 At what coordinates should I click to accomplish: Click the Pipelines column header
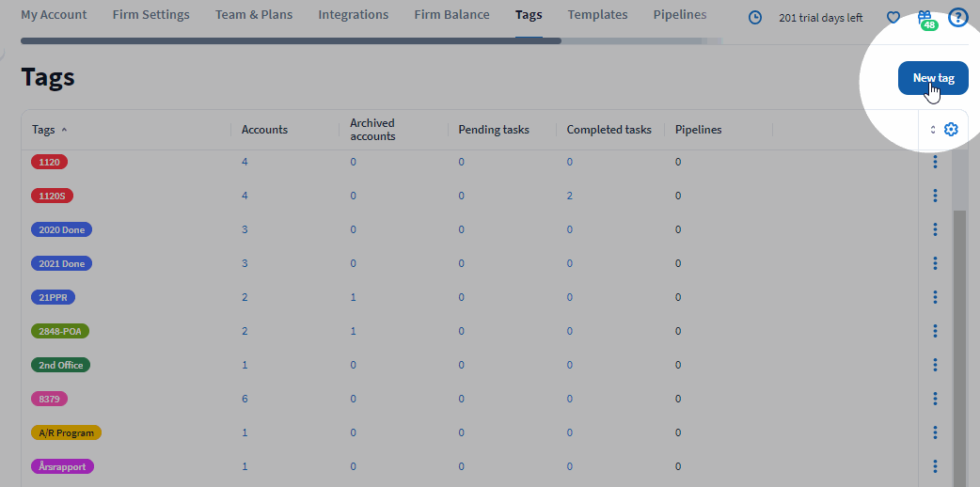tap(698, 130)
